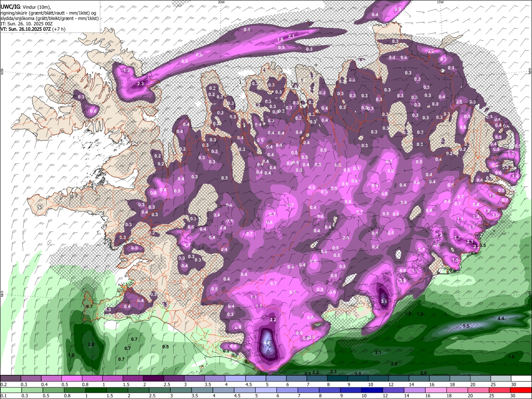
Task: Pick the light lavender 4–4.5 snow legend swatch
Action: (x=235, y=379)
